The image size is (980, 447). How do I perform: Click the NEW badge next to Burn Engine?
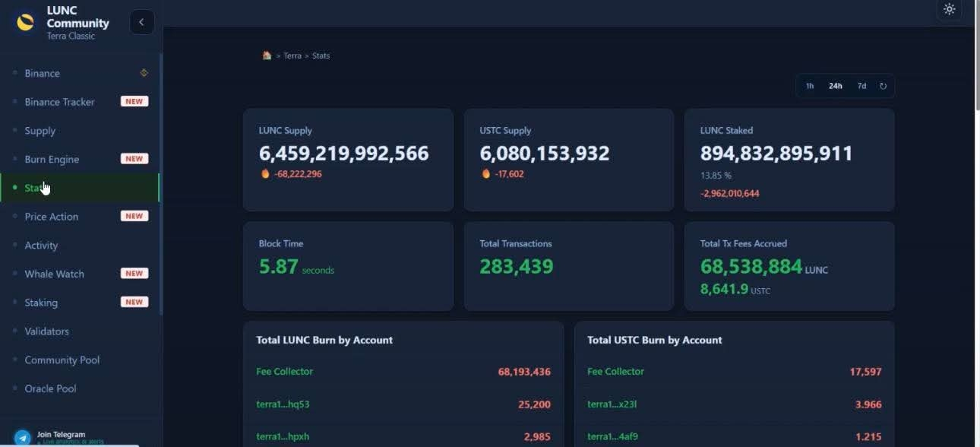(134, 159)
